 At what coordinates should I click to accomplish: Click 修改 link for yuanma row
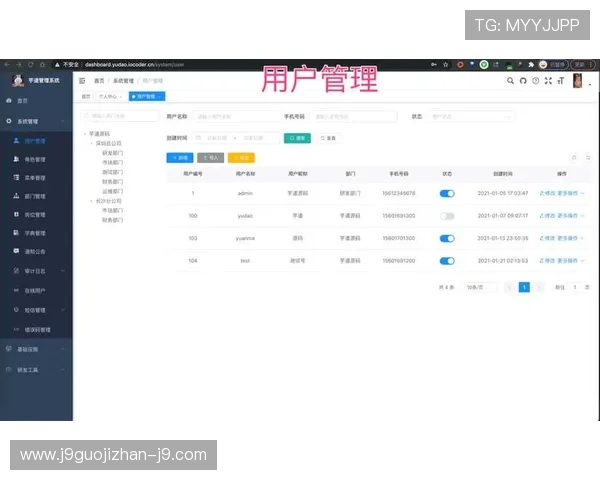pyautogui.click(x=547, y=238)
